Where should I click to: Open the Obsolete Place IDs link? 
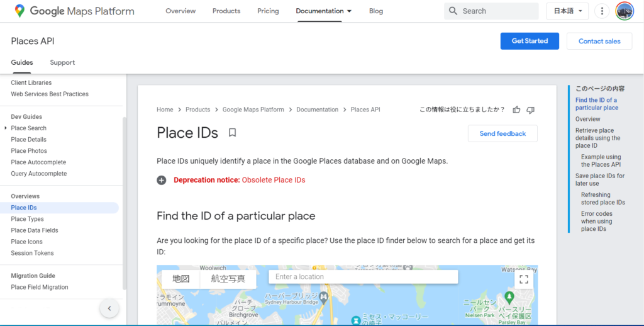274,180
